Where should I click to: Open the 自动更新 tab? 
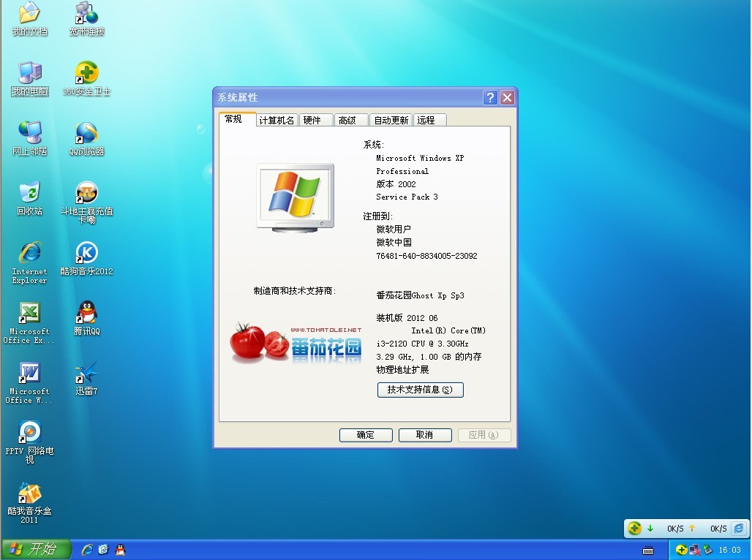point(391,121)
